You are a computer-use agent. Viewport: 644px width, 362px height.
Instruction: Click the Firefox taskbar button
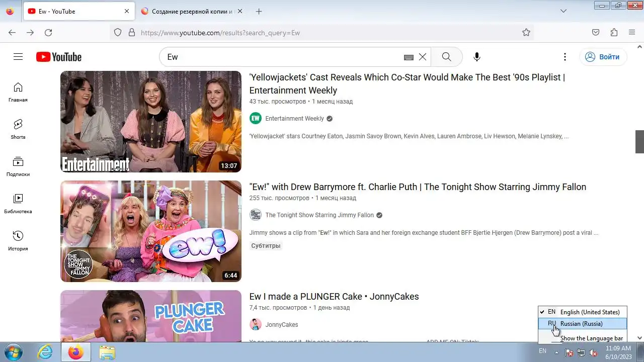click(76, 352)
